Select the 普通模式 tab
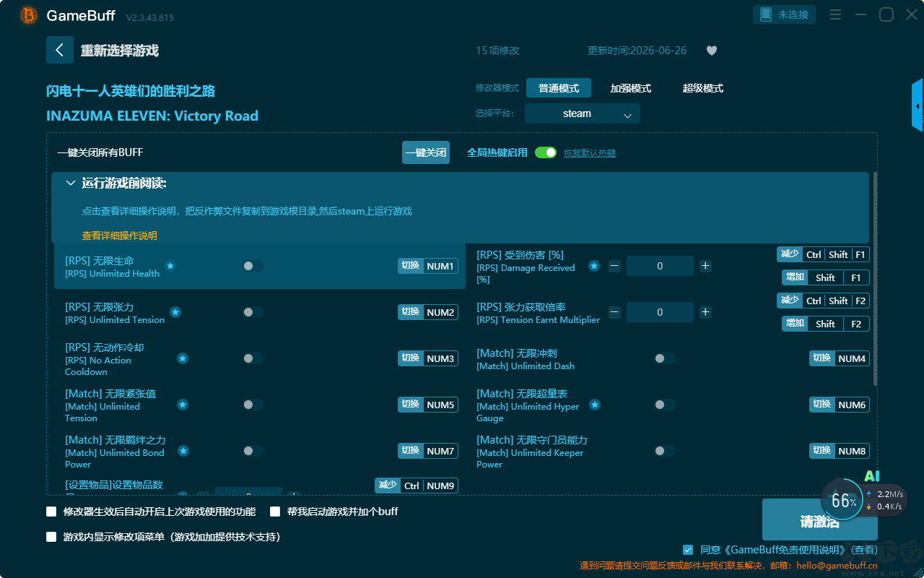Image resolution: width=924 pixels, height=578 pixels. coord(559,88)
